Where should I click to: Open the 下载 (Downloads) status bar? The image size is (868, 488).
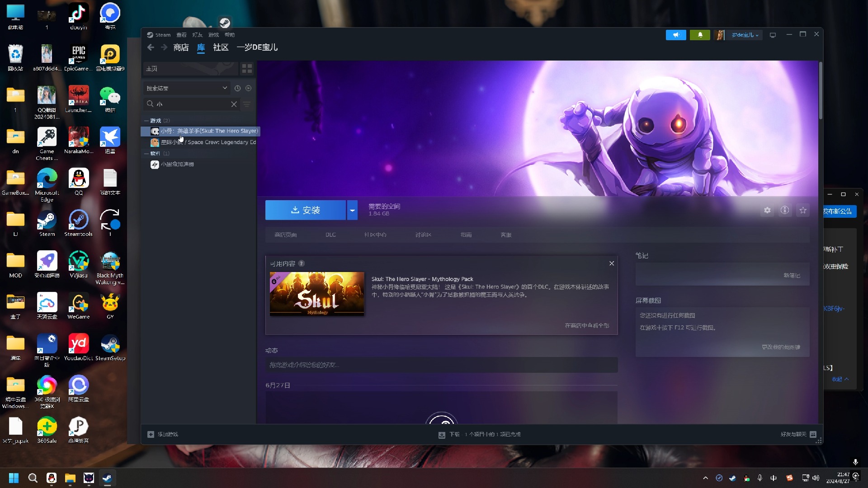click(479, 434)
